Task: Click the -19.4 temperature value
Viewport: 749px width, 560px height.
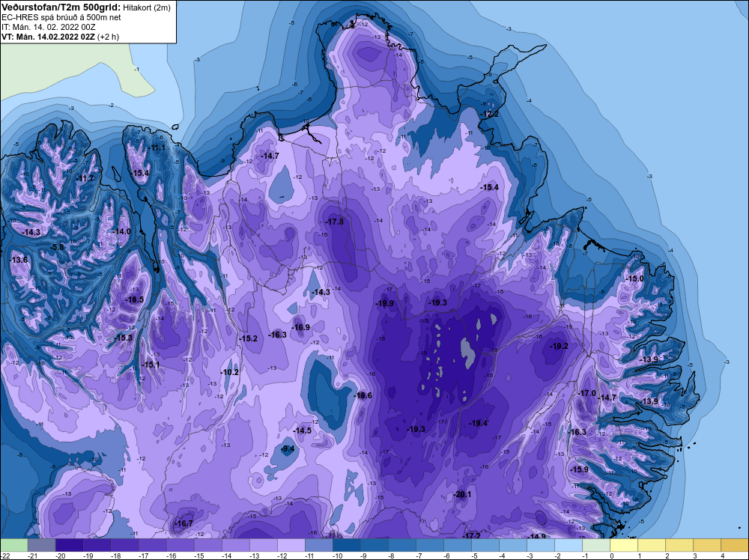Action: [x=478, y=423]
